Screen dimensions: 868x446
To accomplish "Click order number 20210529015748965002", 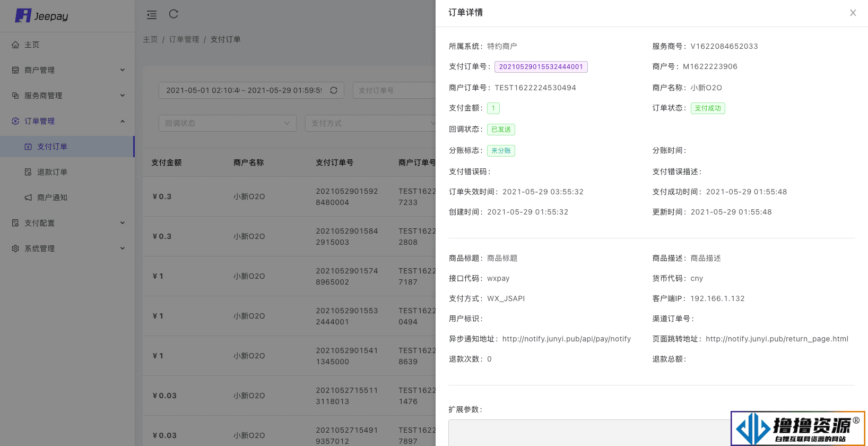I will pos(347,276).
